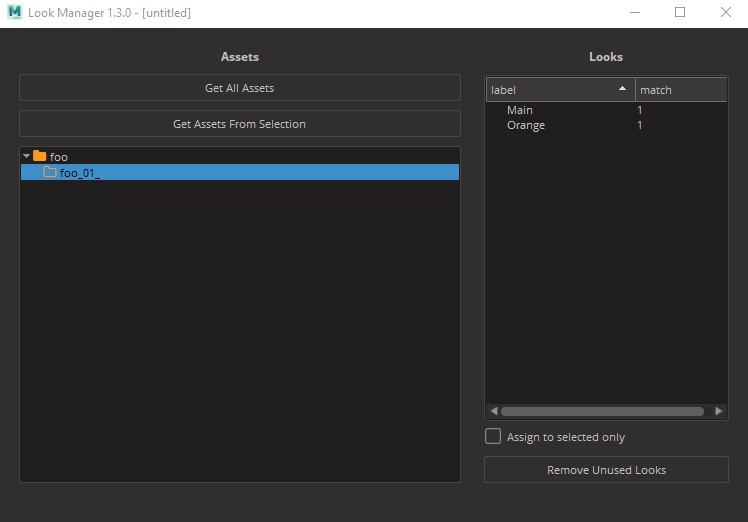Collapse the foo tree folder arrow

pyautogui.click(x=27, y=156)
